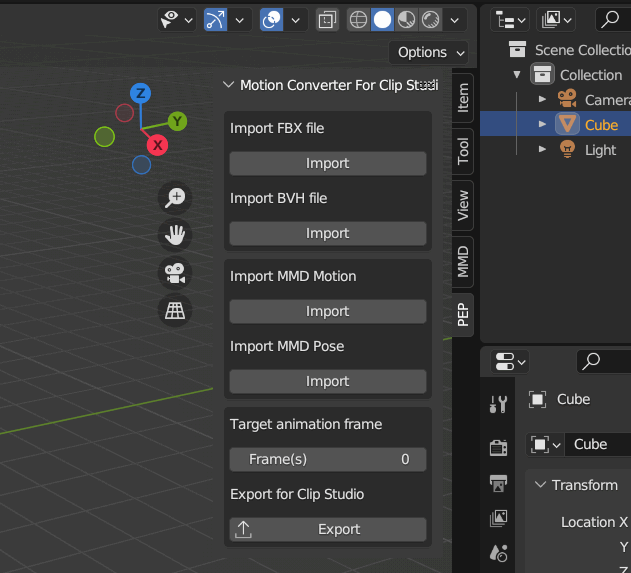Click the Frame(s) value field
Image resolution: width=631 pixels, height=573 pixels.
tap(328, 460)
